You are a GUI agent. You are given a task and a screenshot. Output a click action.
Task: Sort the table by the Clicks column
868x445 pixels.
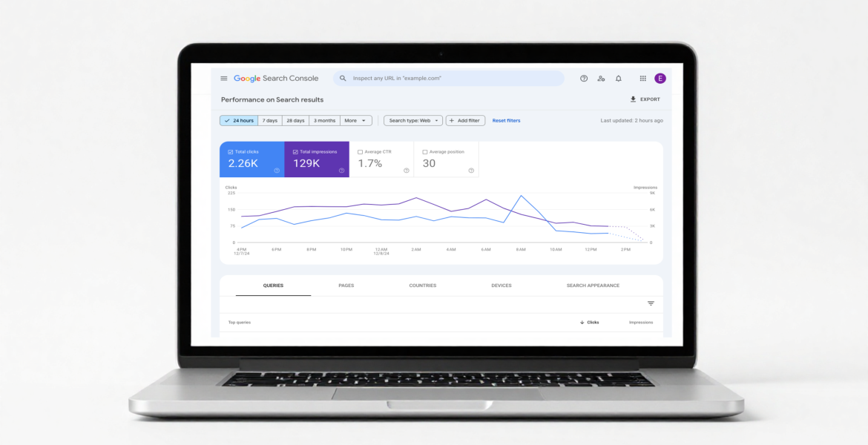tap(589, 322)
